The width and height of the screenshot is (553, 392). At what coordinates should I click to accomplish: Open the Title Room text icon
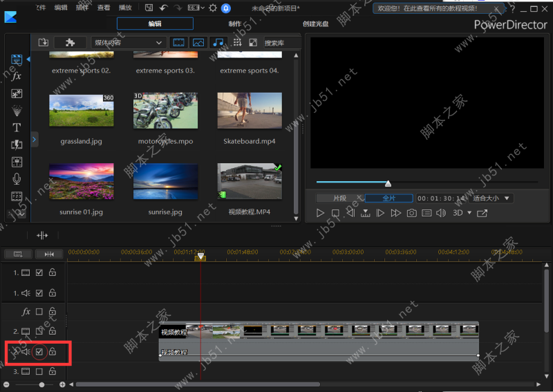tap(17, 127)
